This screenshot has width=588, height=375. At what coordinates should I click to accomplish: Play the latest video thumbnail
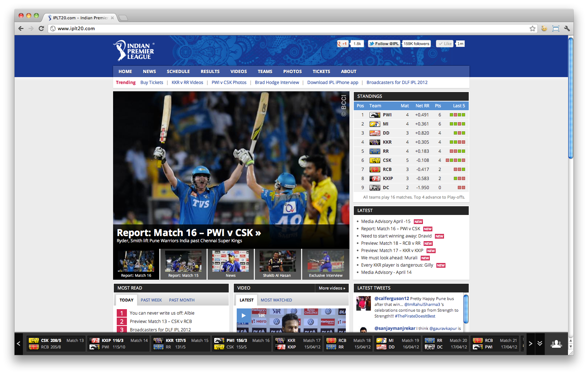coord(244,315)
